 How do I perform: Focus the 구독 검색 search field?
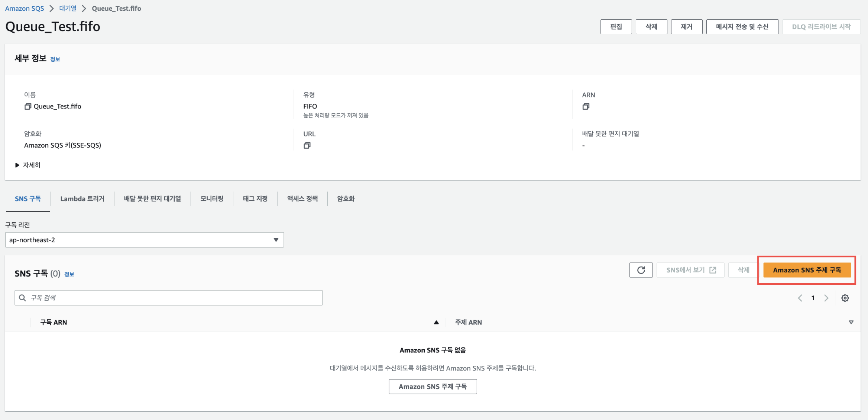click(169, 298)
